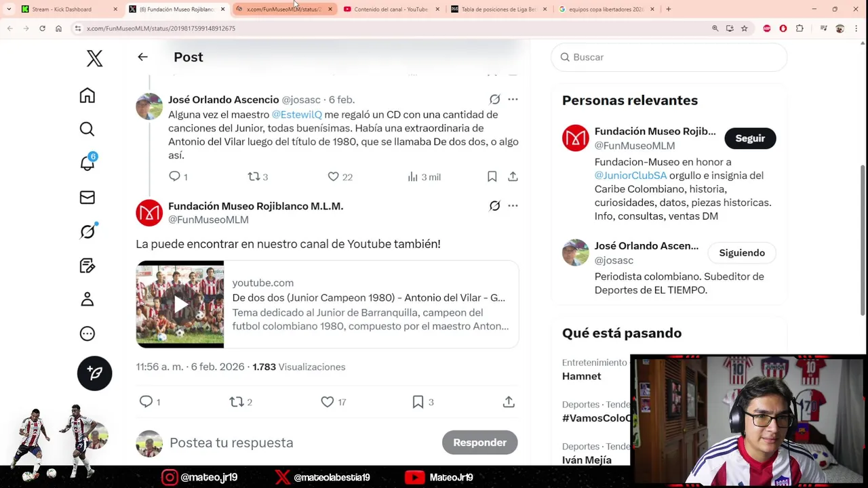This screenshot has width=868, height=488.
Task: Like the main post with 17 likes
Action: [333, 402]
